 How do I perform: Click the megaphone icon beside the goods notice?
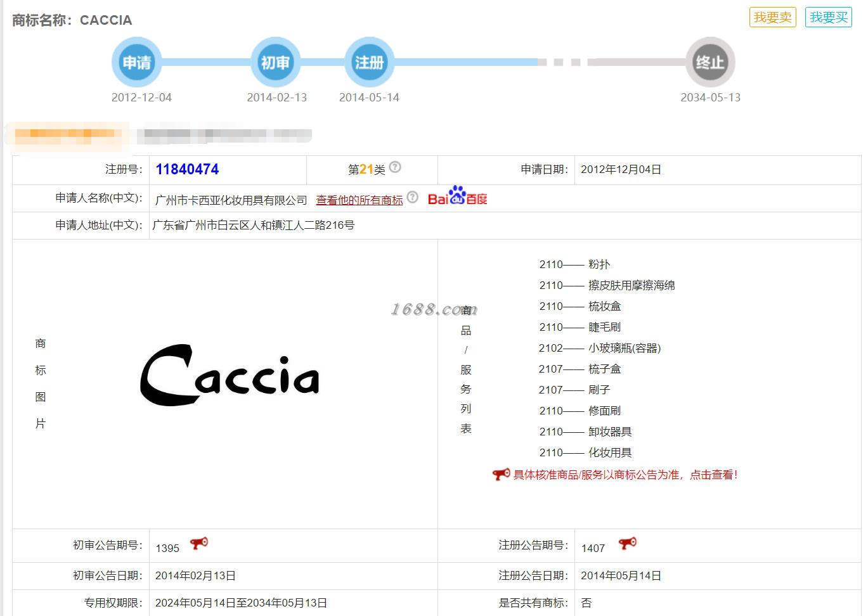tap(501, 474)
